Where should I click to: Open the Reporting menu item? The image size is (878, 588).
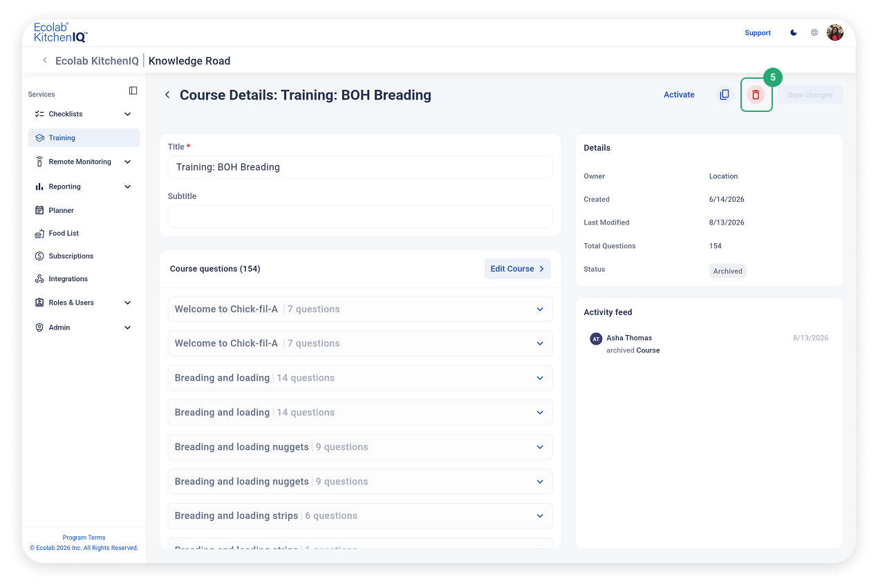84,187
